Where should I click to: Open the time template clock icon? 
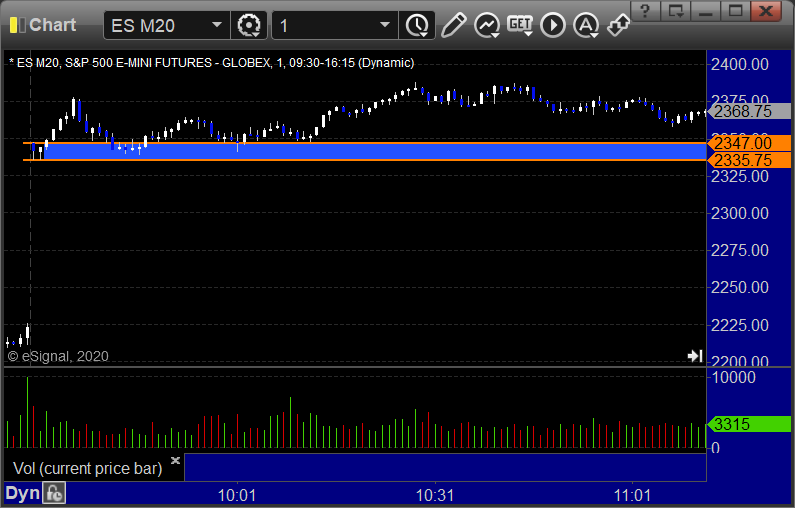point(417,25)
